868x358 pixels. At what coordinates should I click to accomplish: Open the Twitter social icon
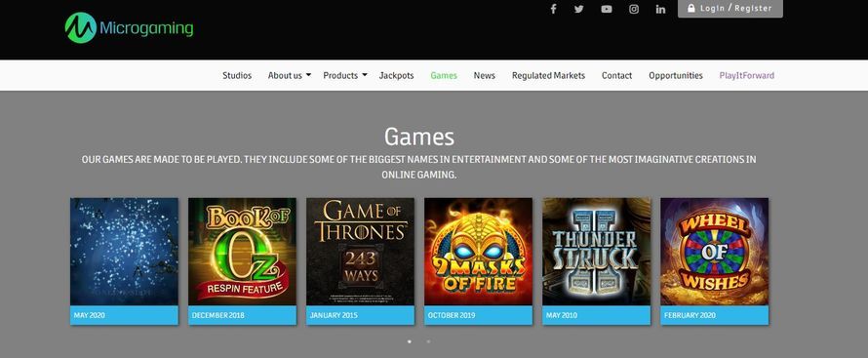[x=579, y=9]
